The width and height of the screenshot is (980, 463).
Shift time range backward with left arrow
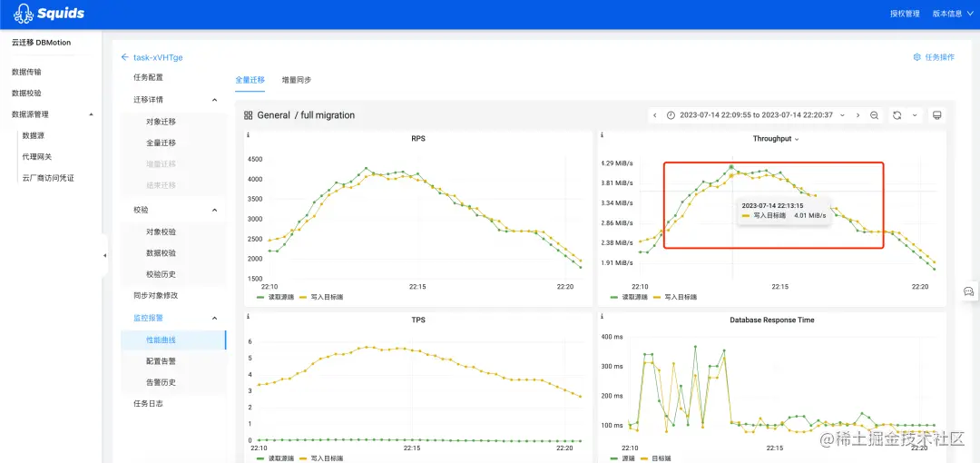(x=654, y=115)
